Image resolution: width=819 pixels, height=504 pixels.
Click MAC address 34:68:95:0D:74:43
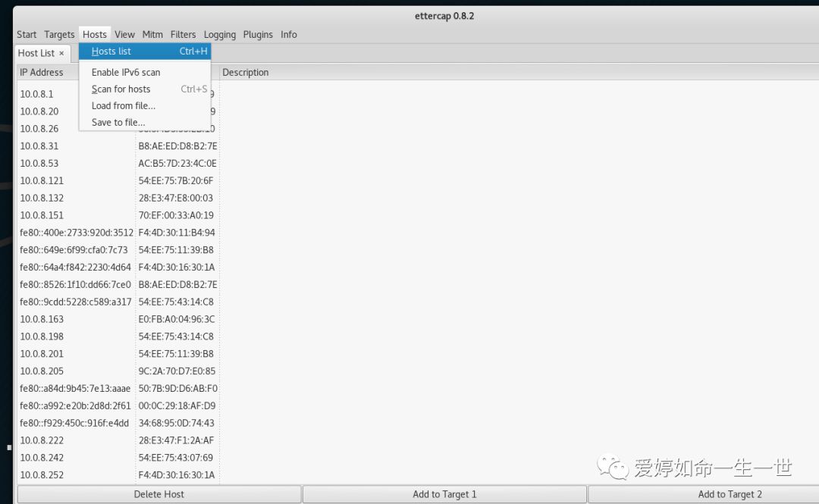(176, 423)
